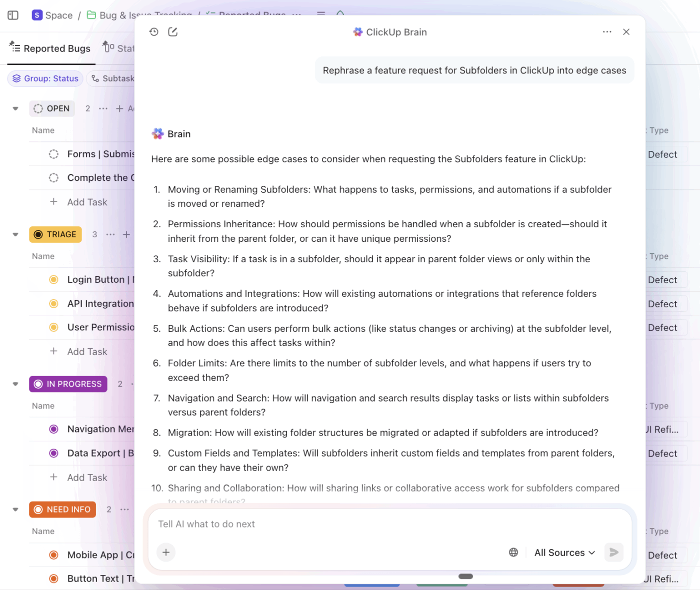The width and height of the screenshot is (700, 590).
Task: Open the Brain panel options menu
Action: [x=607, y=31]
